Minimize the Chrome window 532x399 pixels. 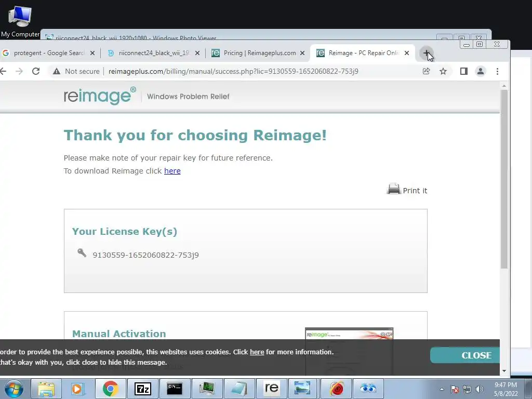[x=467, y=45]
